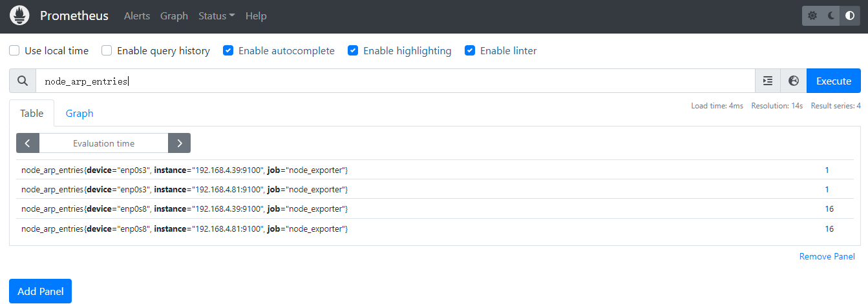Click the Evaluation time input field
The height and width of the screenshot is (304, 868).
pyautogui.click(x=103, y=143)
